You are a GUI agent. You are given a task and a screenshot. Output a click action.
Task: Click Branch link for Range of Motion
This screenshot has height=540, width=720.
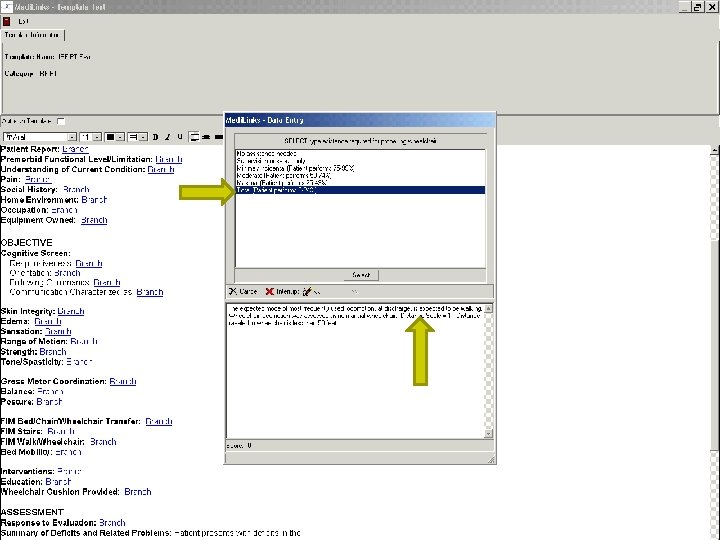point(84,342)
